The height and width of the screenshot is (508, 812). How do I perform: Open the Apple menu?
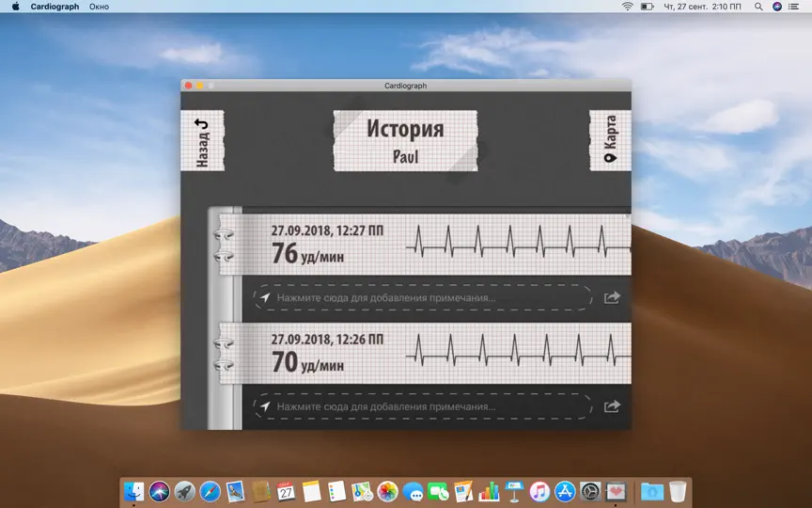point(16,7)
